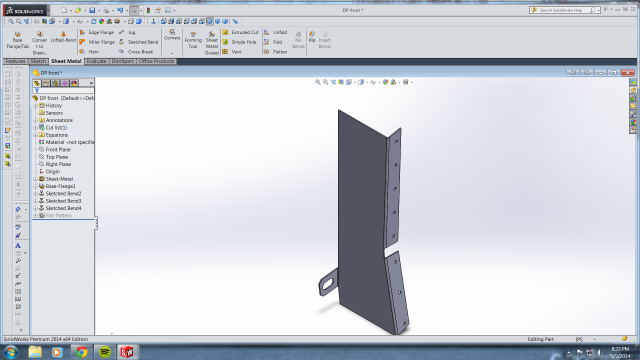Viewport: 640px width, 360px height.
Task: Activate the Hem tool
Action: pos(89,52)
